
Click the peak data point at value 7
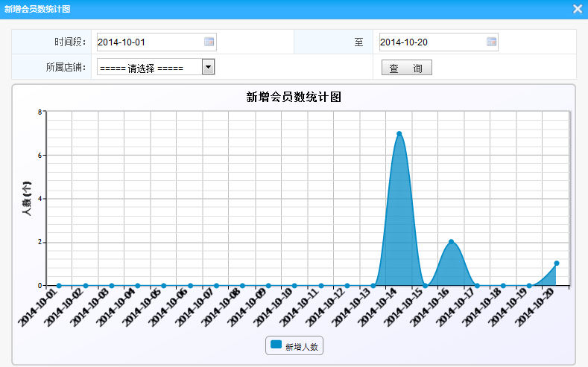pyautogui.click(x=399, y=134)
